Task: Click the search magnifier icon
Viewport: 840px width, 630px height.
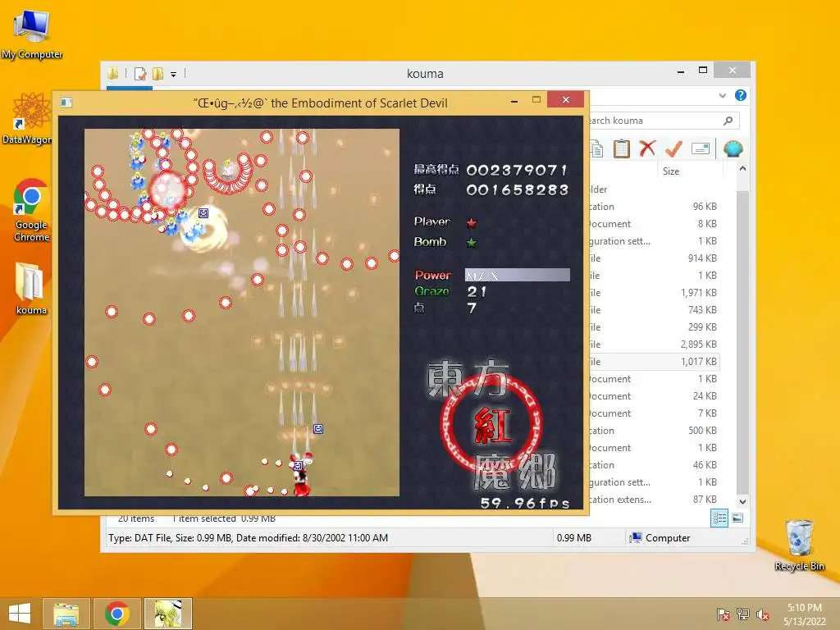Action: coord(728,121)
